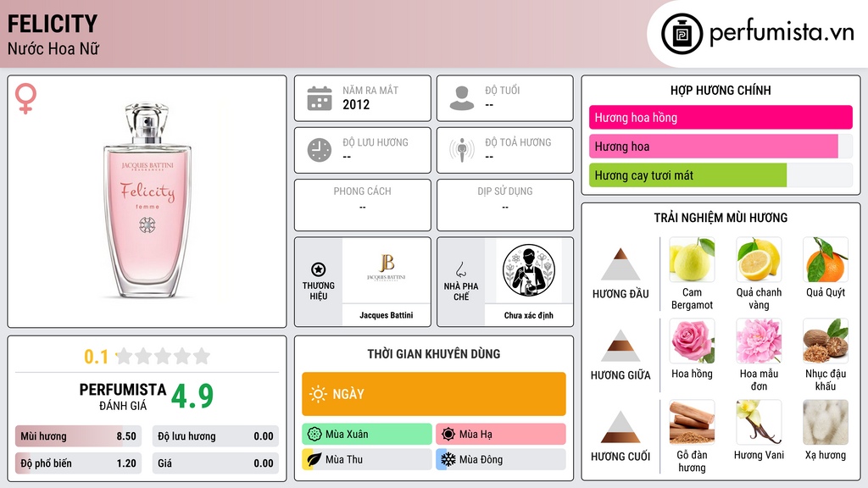Click the pink Mùa Hạ season bar
Screen dimensions: 868x488
point(501,435)
